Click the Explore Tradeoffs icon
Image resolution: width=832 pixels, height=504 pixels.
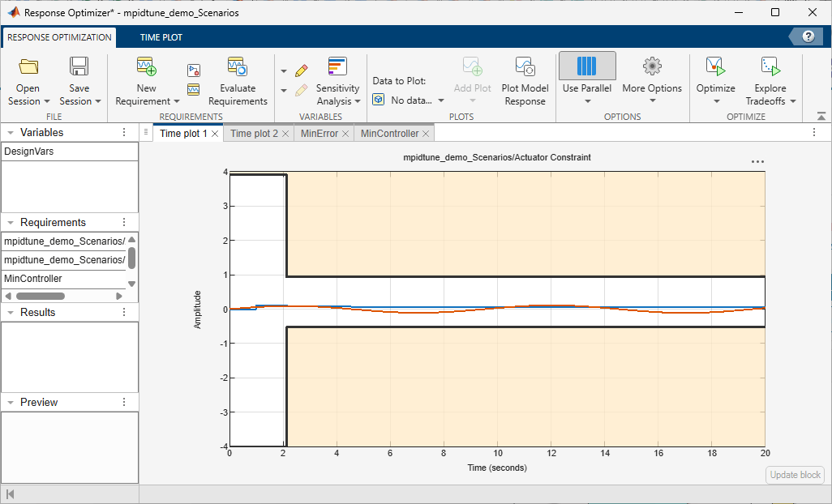coord(770,66)
